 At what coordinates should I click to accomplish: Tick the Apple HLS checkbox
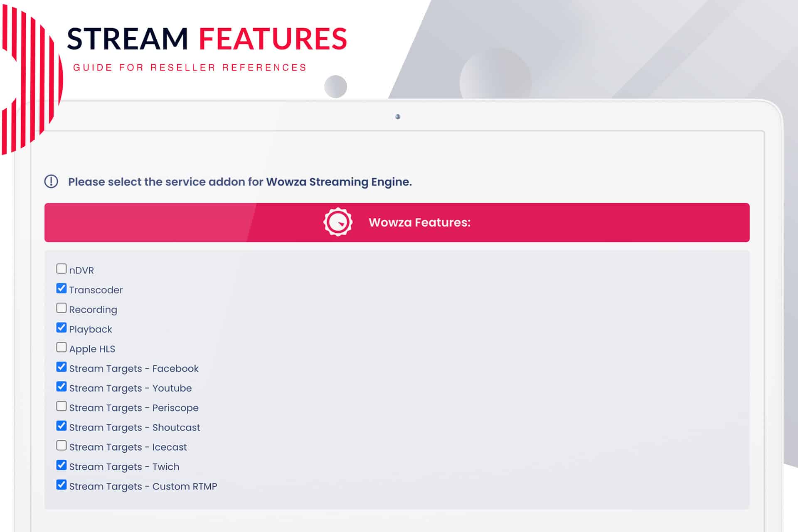click(62, 347)
